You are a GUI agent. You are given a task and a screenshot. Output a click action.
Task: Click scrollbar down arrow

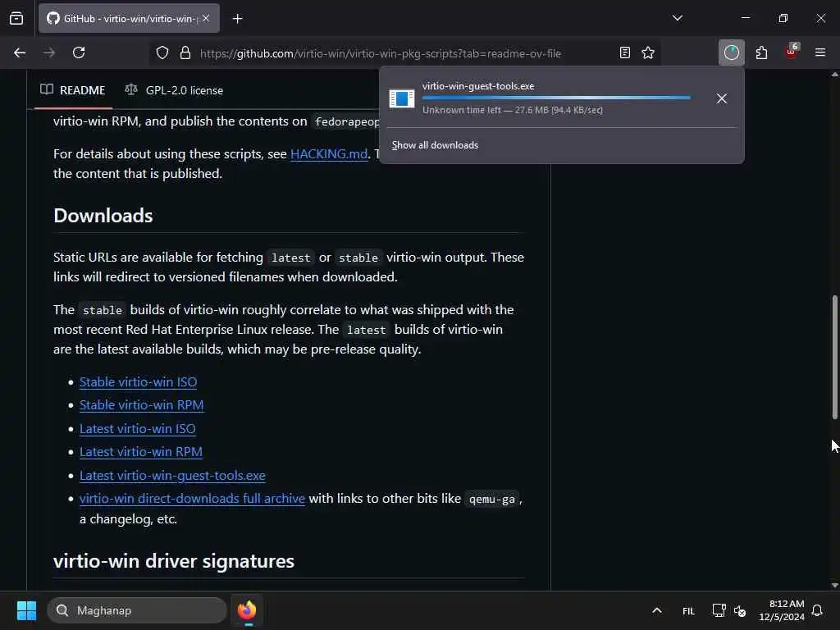pyautogui.click(x=834, y=586)
